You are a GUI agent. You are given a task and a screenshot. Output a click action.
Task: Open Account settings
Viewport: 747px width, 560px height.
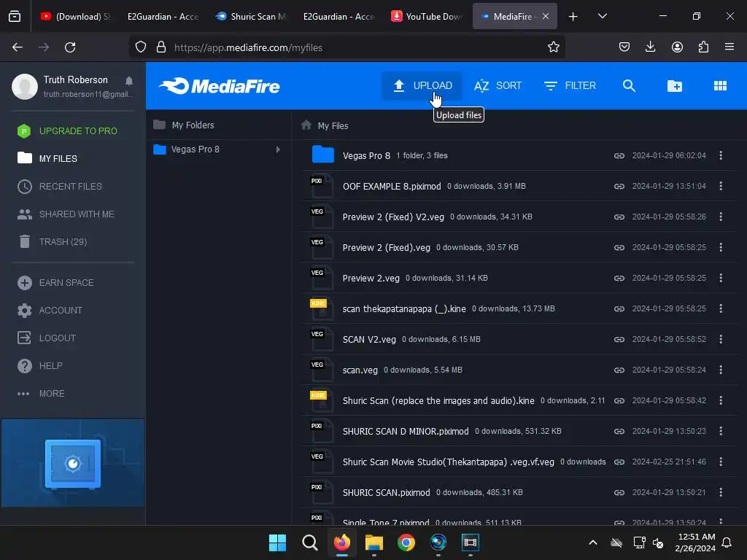50,311
